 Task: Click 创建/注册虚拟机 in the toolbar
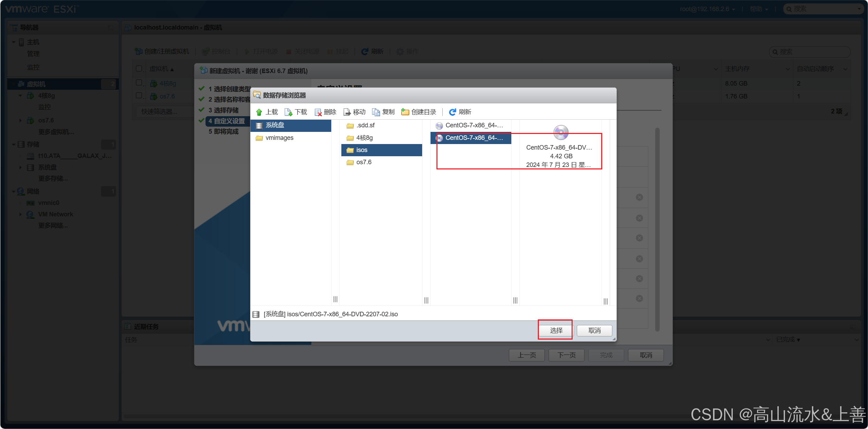point(162,51)
